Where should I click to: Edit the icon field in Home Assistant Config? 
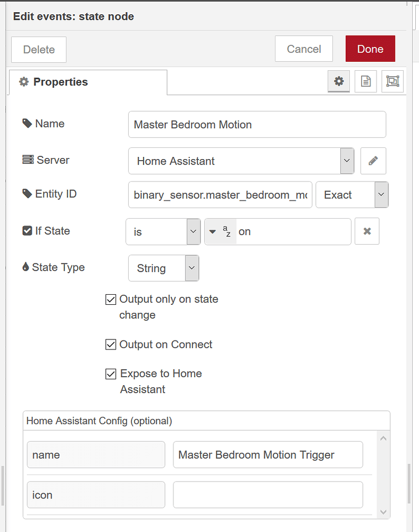(267, 495)
